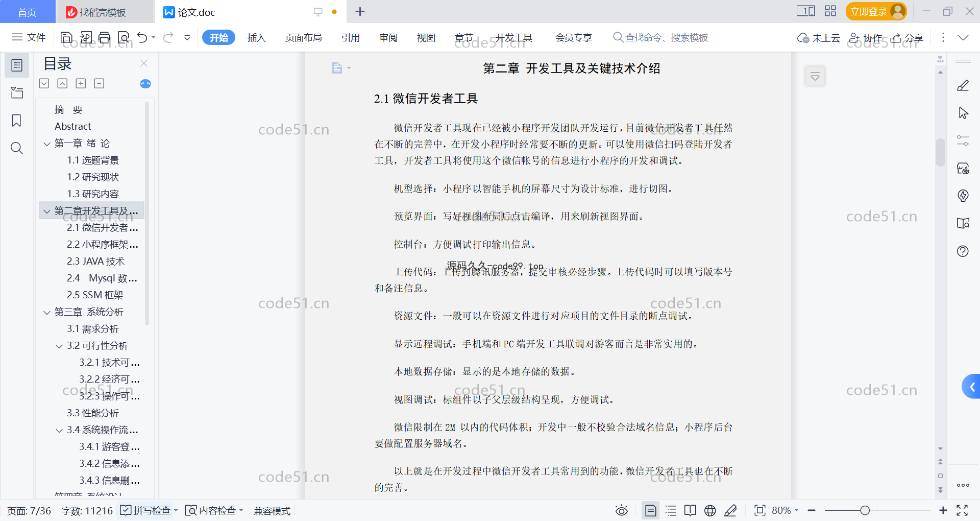Switch to reading view book icon
980x521 pixels.
tap(690, 510)
